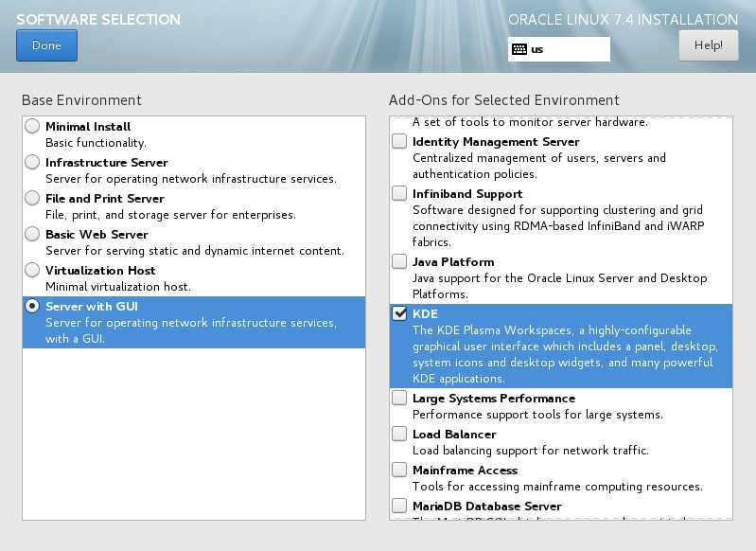Enable Identity Management Server checkbox
The width and height of the screenshot is (756, 551).
coord(399,141)
